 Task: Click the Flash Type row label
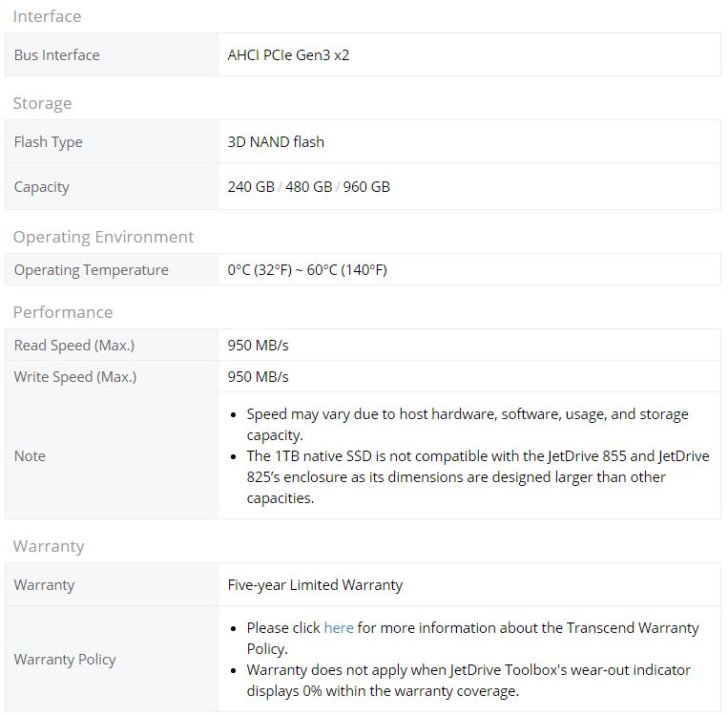pos(49,141)
